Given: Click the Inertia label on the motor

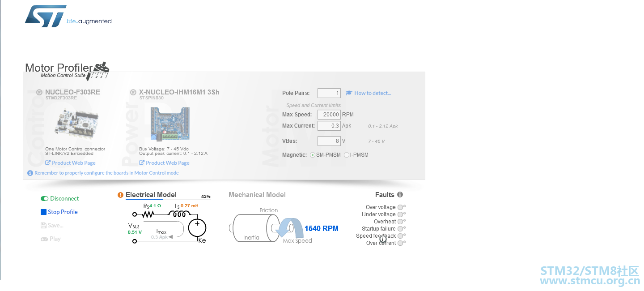Looking at the screenshot, I should 251,238.
